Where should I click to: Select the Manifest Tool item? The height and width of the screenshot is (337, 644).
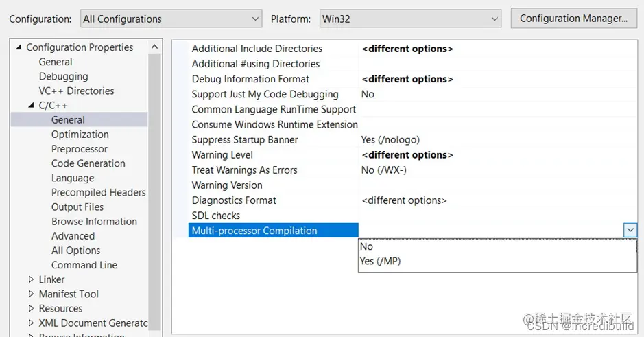(69, 294)
